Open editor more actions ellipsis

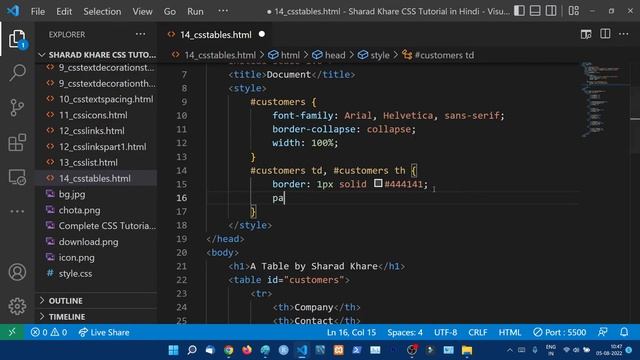tap(624, 34)
